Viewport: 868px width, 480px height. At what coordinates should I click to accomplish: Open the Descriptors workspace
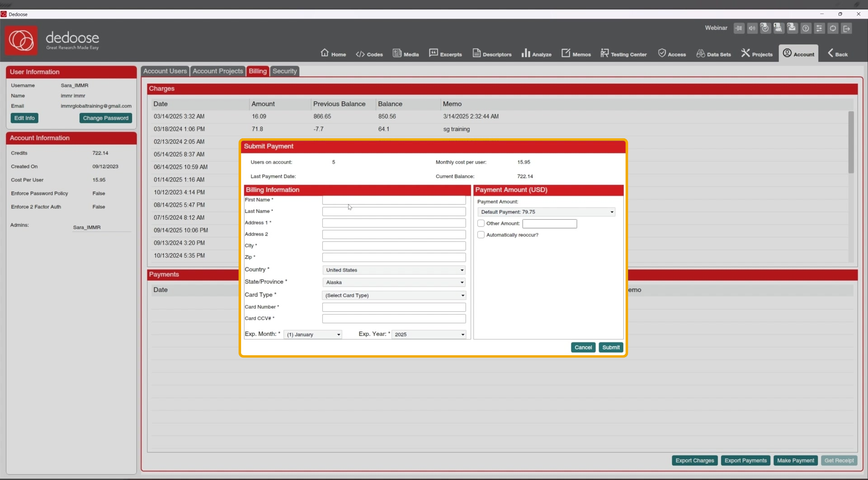click(x=492, y=53)
